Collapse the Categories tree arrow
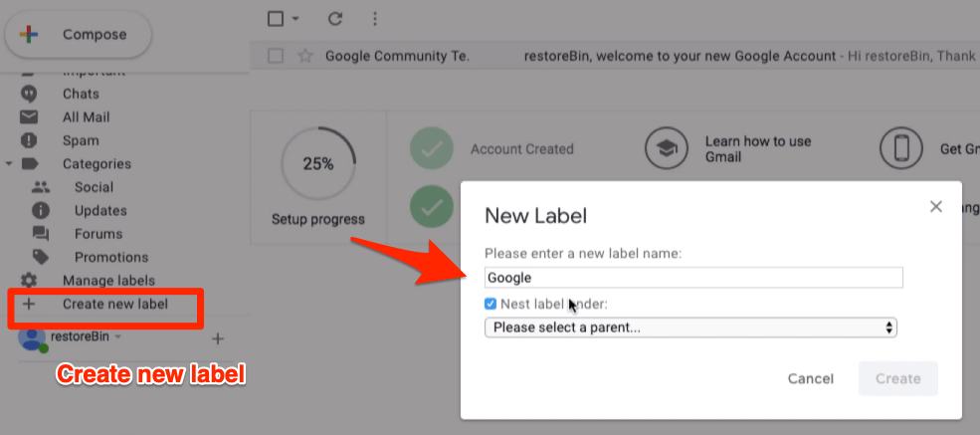The height and width of the screenshot is (435, 980). (x=9, y=164)
